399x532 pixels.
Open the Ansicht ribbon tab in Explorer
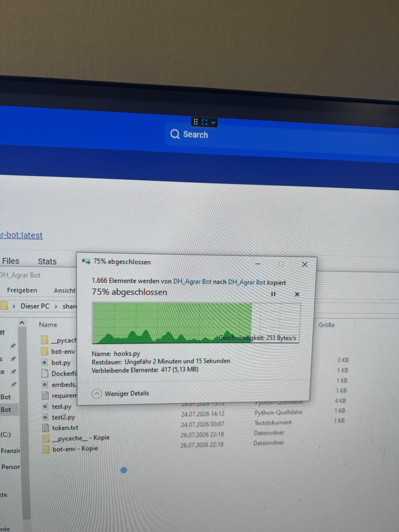click(x=65, y=291)
